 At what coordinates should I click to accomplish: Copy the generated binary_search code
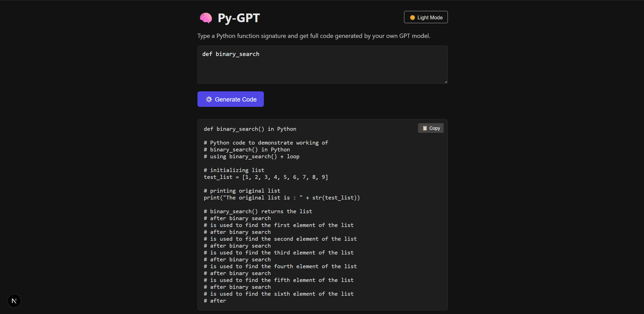point(431,128)
